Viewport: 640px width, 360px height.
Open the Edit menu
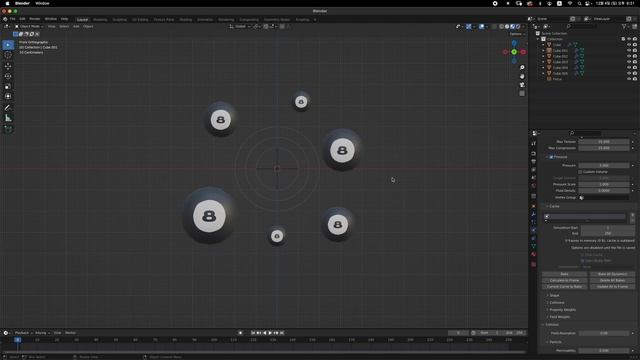tap(22, 19)
